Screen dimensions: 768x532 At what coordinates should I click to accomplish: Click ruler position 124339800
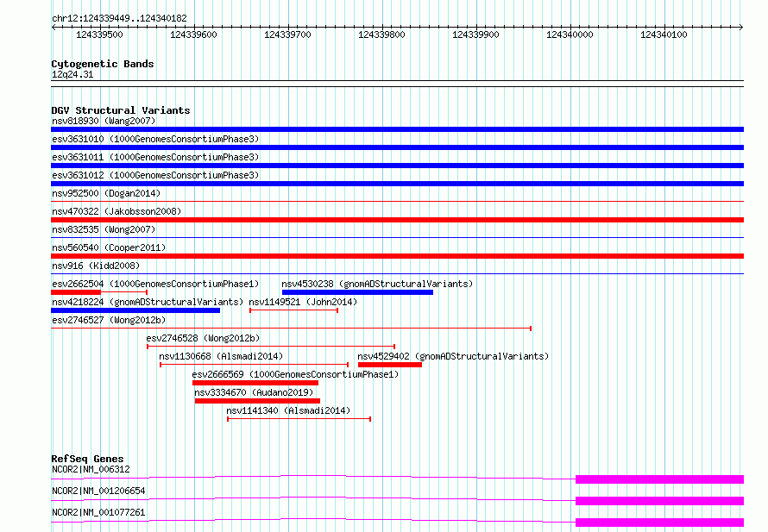pos(381,34)
